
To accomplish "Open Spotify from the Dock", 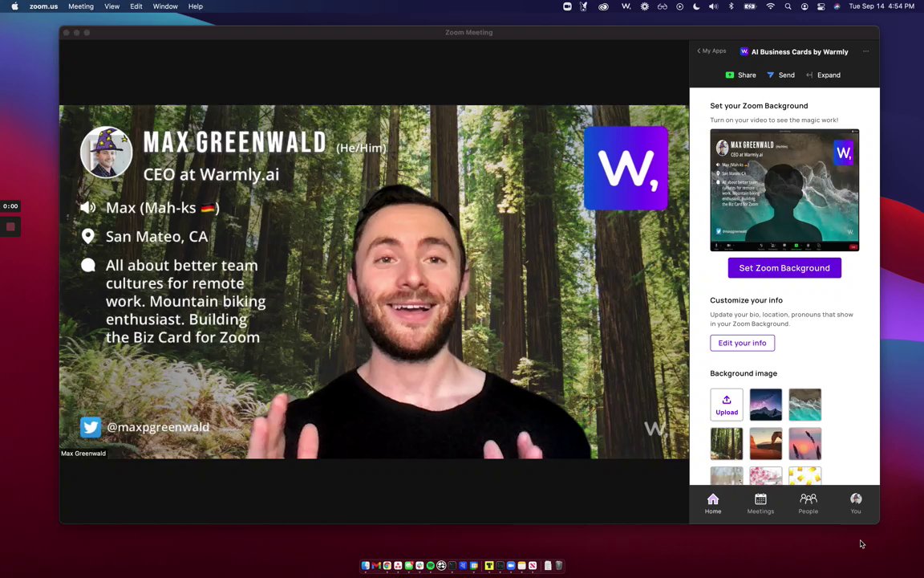I will click(431, 566).
